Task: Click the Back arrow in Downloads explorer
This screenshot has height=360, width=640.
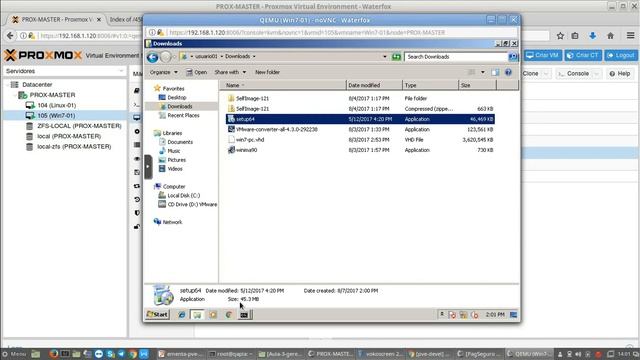Action: click(x=153, y=57)
